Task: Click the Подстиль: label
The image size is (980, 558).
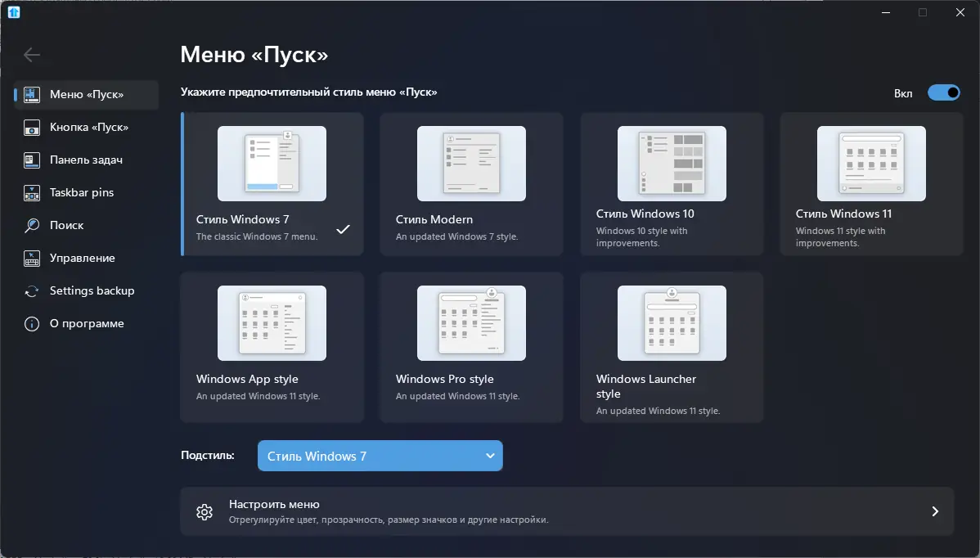Action: click(x=208, y=455)
